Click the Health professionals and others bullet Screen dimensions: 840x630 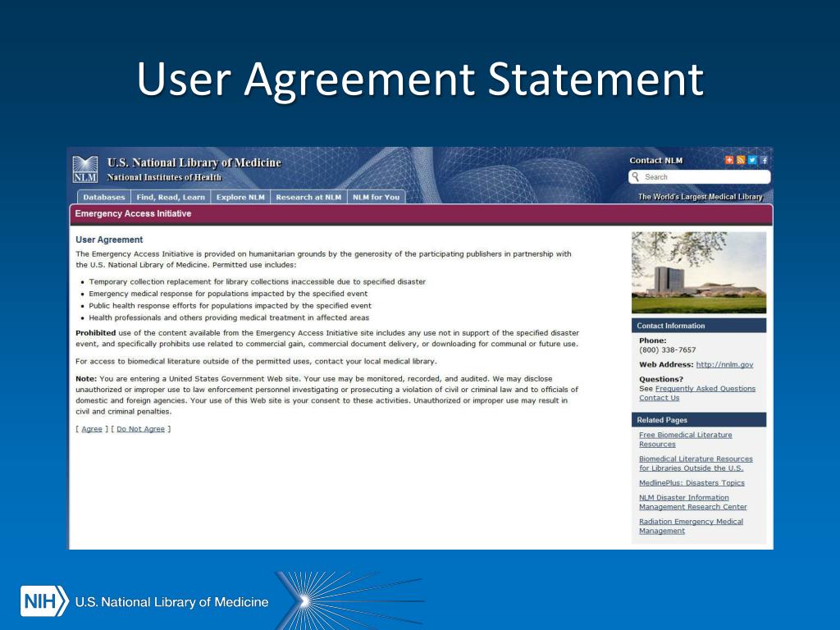(x=229, y=318)
